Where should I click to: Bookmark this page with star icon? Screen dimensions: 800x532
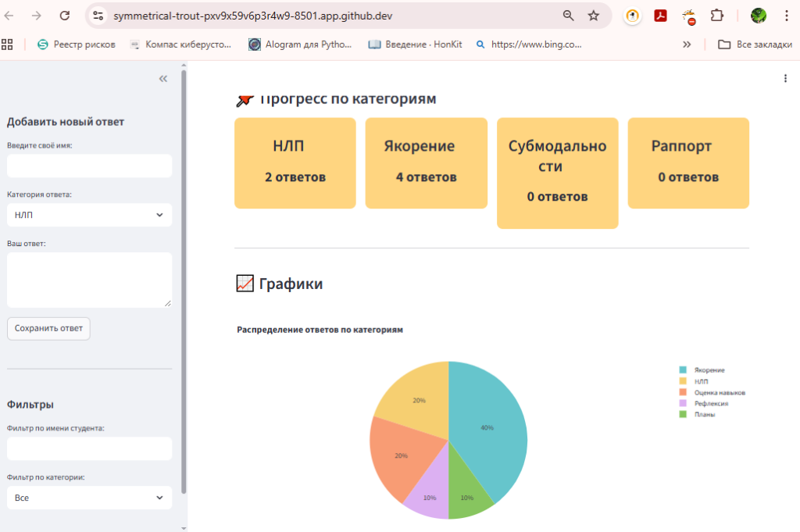click(x=594, y=16)
